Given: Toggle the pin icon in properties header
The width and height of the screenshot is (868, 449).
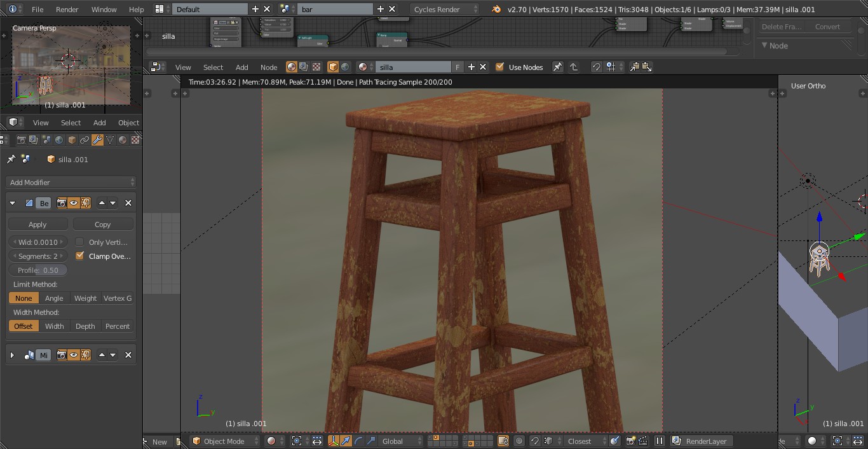Looking at the screenshot, I should [x=11, y=159].
